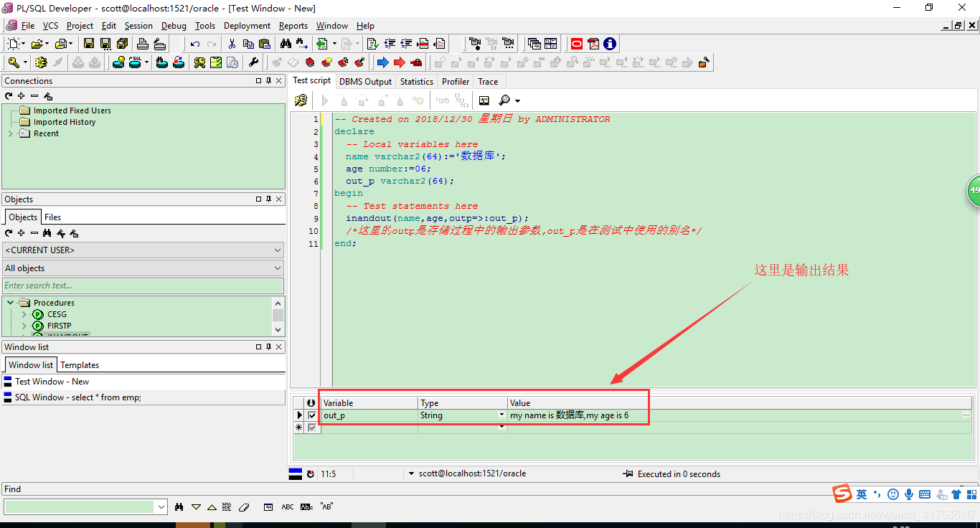
Task: Switch to the DBMS Output tab
Action: pos(365,82)
